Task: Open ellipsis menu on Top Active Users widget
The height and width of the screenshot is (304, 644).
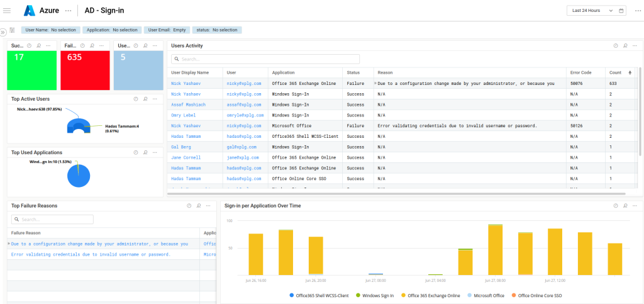Action: click(155, 99)
